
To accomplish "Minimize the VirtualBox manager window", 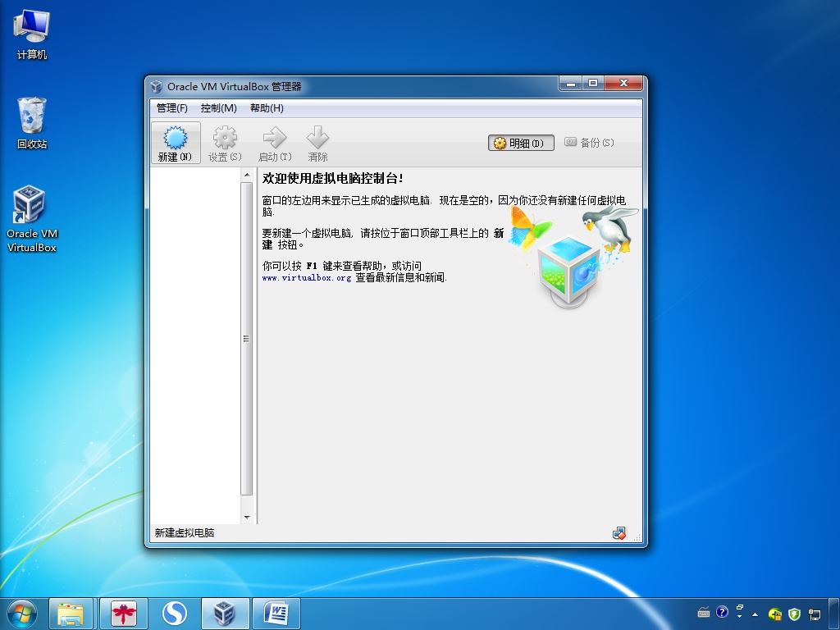I will (571, 84).
